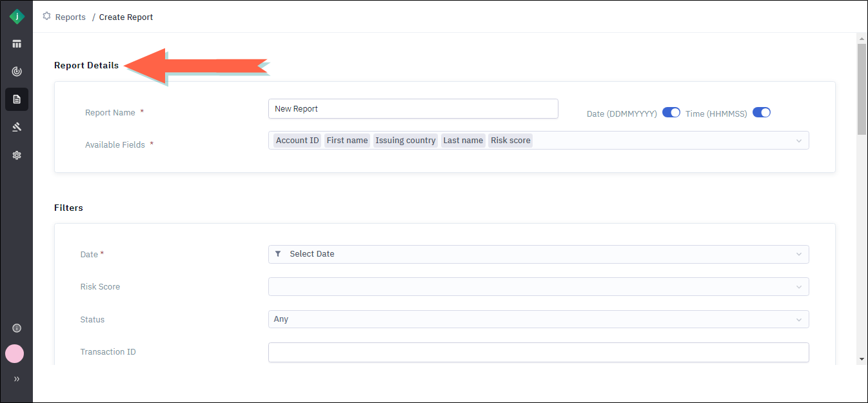Click the Create Report breadcrumb
The image size is (868, 403).
(x=126, y=17)
